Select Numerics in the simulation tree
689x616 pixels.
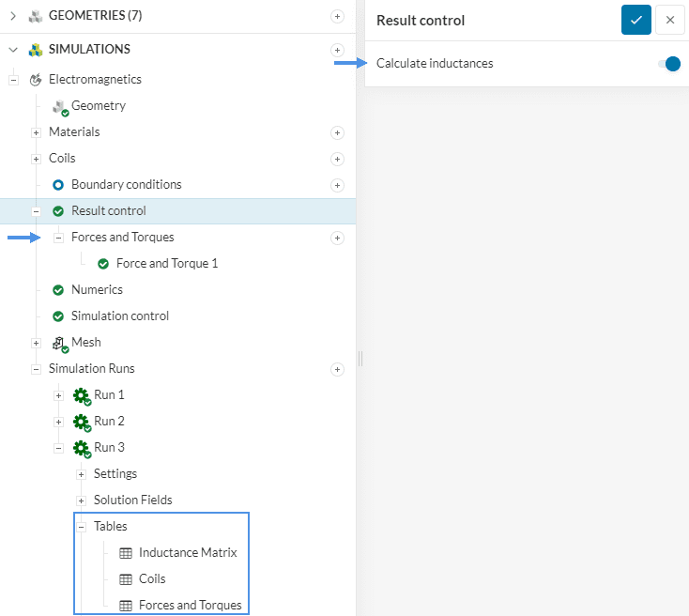pos(97,290)
